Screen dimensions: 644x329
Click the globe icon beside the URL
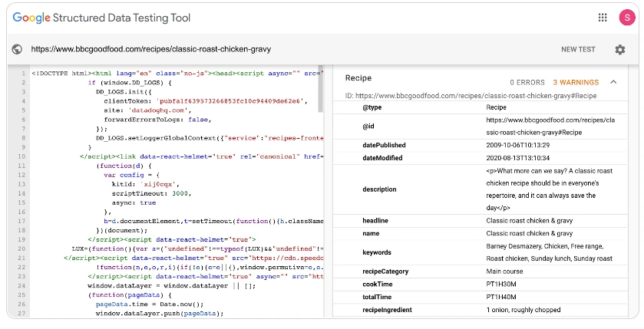[17, 49]
